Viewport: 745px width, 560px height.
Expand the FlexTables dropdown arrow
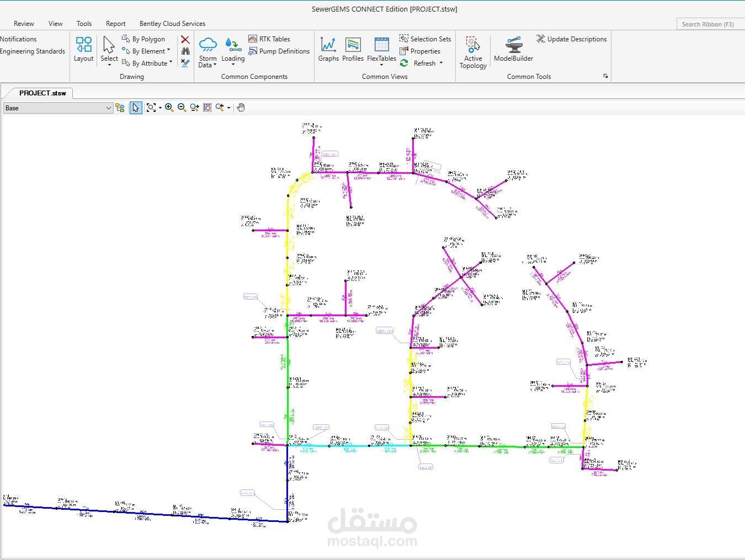click(381, 65)
